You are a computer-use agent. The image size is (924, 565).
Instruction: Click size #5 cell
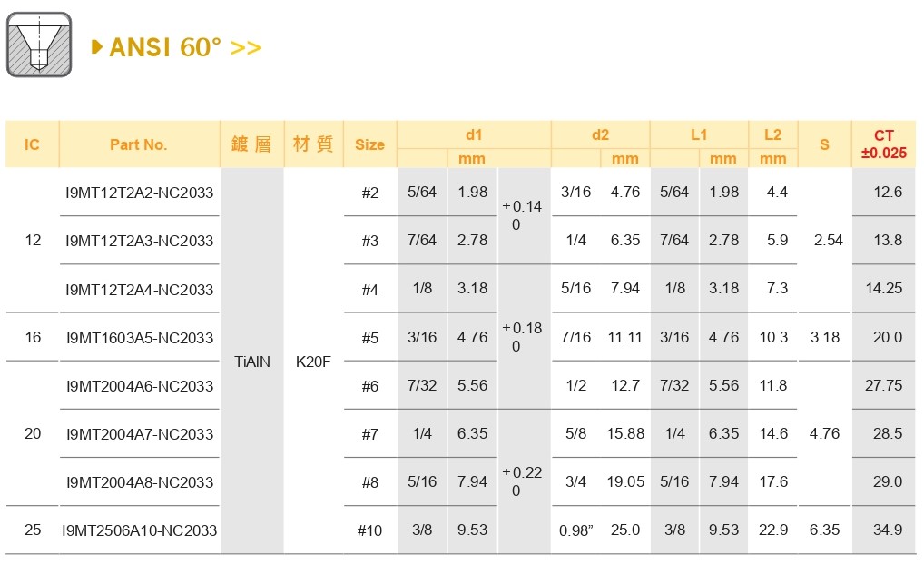[x=370, y=338]
